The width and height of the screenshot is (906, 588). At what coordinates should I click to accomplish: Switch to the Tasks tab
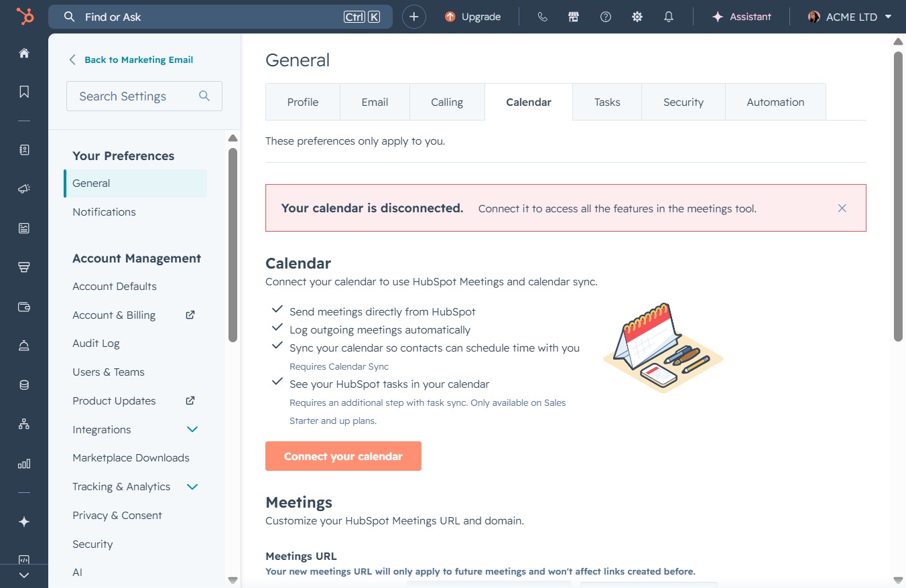tap(607, 102)
